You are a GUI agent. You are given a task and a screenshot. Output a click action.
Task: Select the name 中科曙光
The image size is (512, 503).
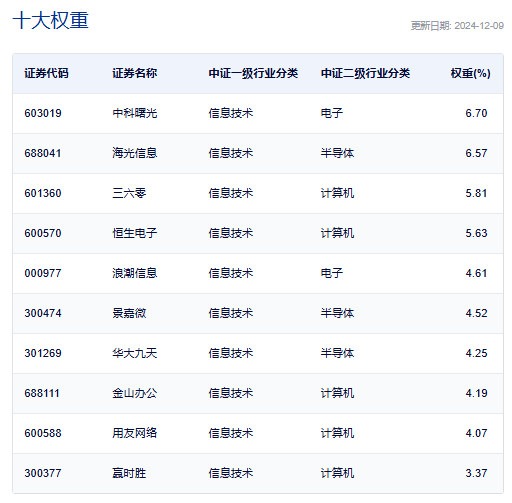(134, 113)
